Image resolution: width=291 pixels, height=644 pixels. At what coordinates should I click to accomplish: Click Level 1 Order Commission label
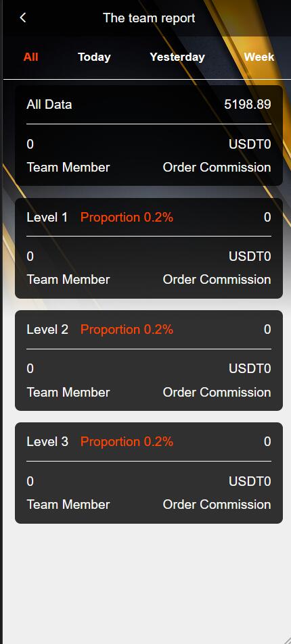(217, 280)
